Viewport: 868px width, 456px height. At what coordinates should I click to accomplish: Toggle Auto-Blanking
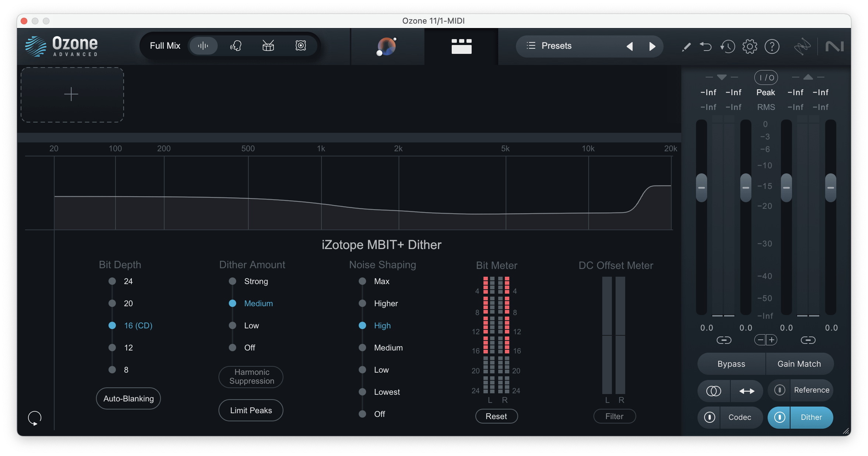128,398
